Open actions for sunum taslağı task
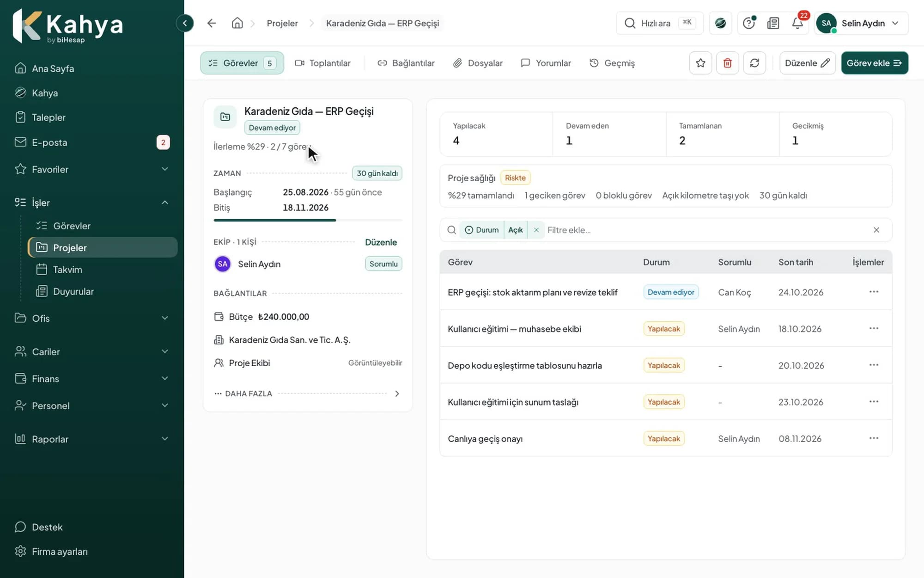 click(873, 402)
